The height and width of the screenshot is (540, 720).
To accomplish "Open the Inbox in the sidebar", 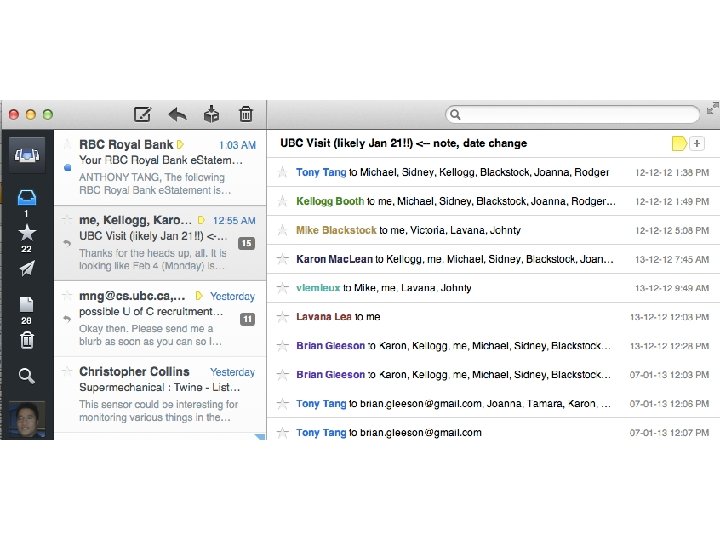I will (x=27, y=198).
